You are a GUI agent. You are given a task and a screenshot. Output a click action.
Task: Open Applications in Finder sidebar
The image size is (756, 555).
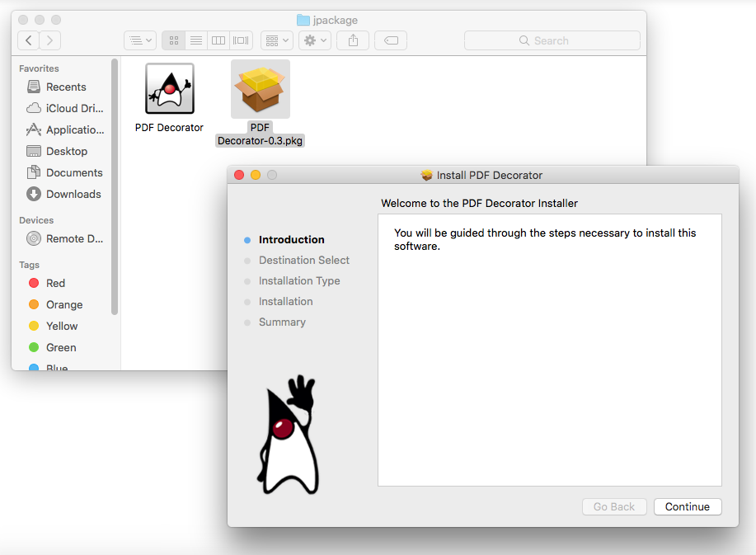(64, 129)
